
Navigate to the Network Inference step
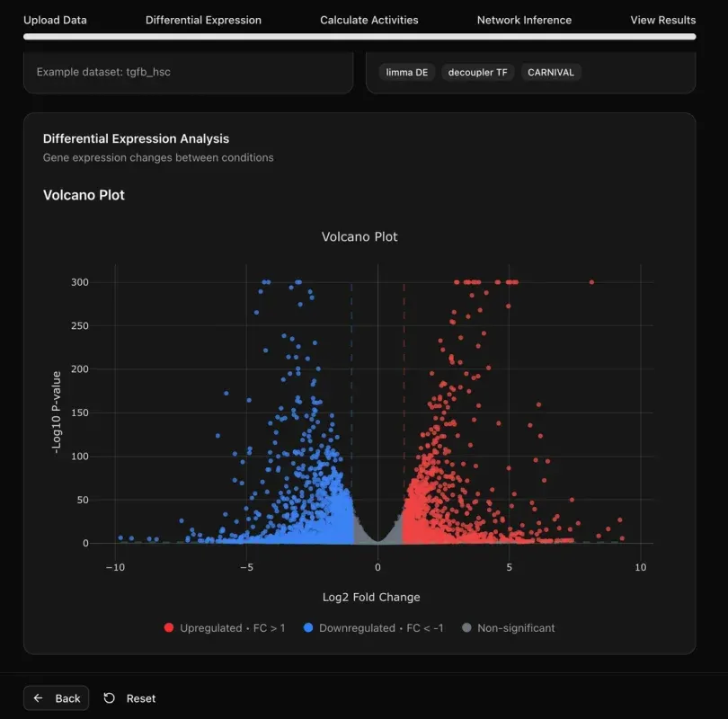point(523,19)
